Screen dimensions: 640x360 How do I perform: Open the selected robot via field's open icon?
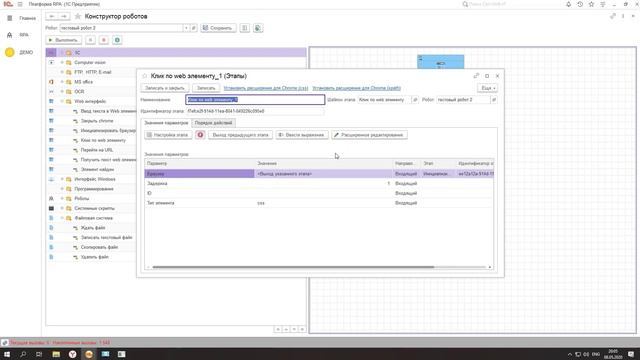tap(194, 28)
